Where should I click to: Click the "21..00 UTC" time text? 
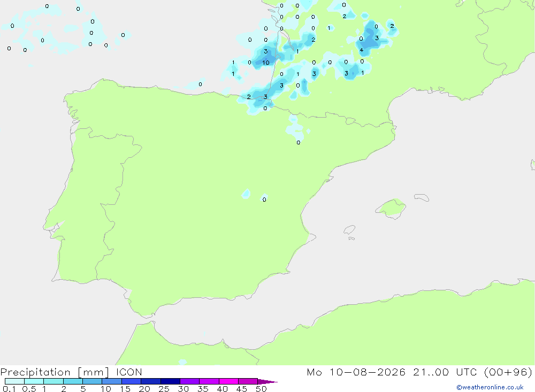coord(445,372)
